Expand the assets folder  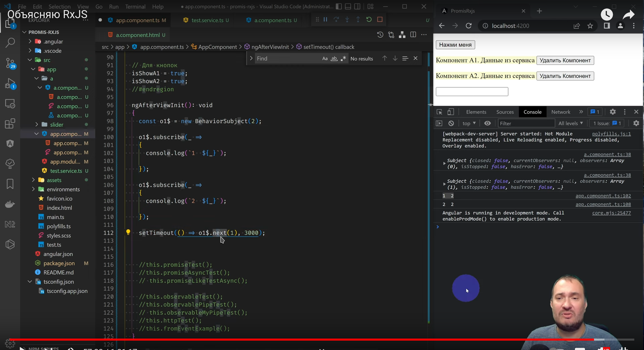click(33, 180)
